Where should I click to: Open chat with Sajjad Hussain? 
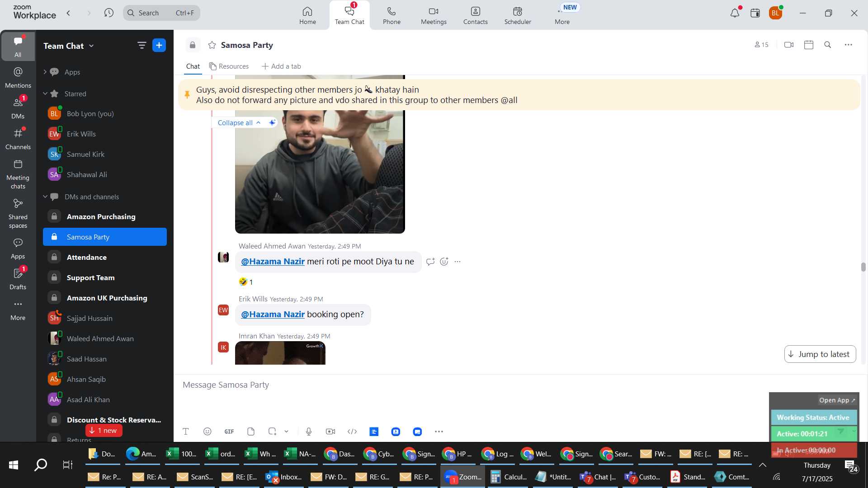[105, 318]
